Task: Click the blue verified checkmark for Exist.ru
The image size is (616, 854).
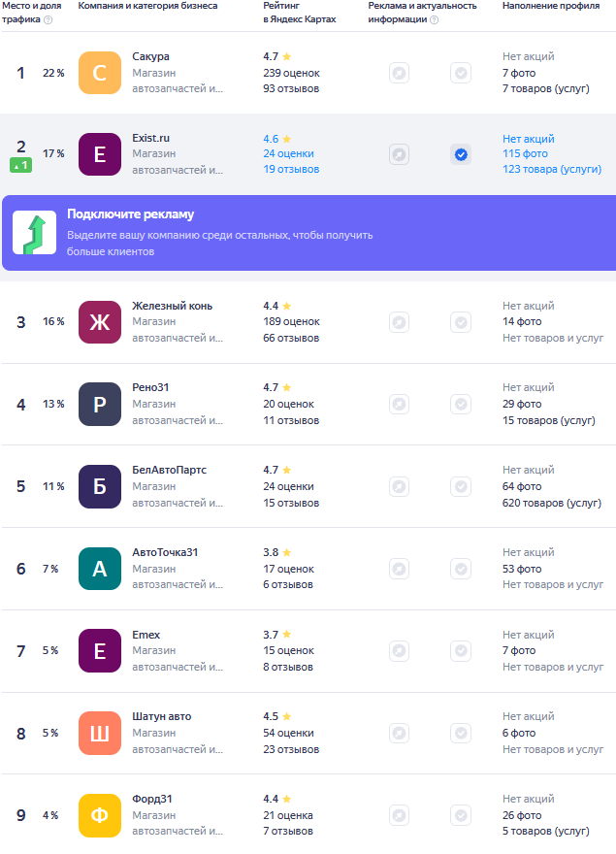Action: pyautogui.click(x=461, y=154)
